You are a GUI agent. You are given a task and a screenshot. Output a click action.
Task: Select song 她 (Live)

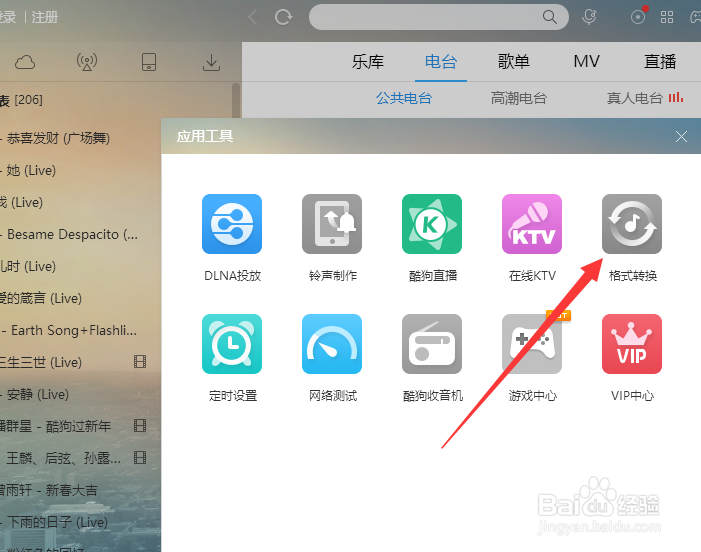click(x=31, y=170)
